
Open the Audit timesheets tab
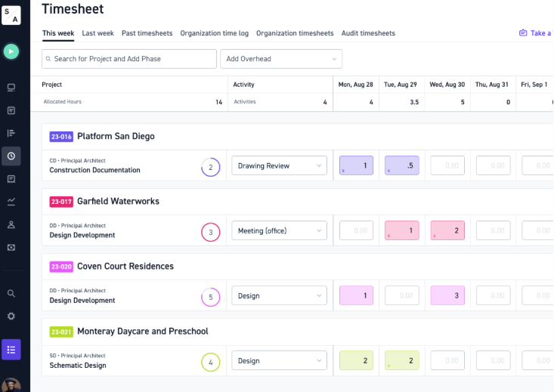[x=368, y=33]
